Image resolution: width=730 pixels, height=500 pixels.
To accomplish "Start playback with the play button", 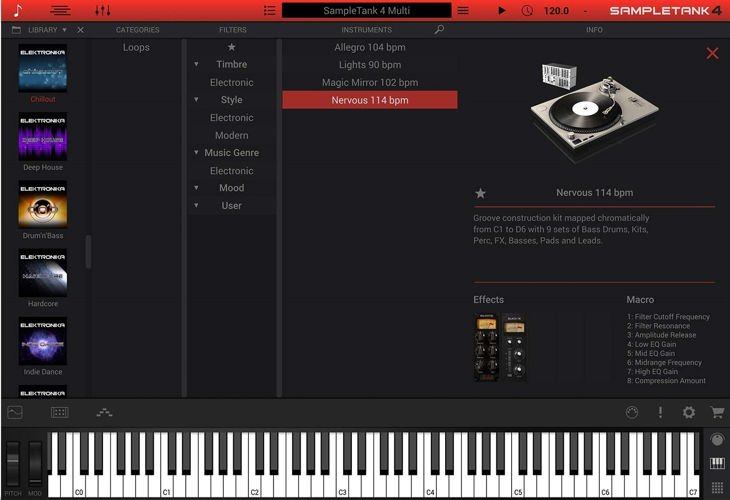I will (x=502, y=10).
